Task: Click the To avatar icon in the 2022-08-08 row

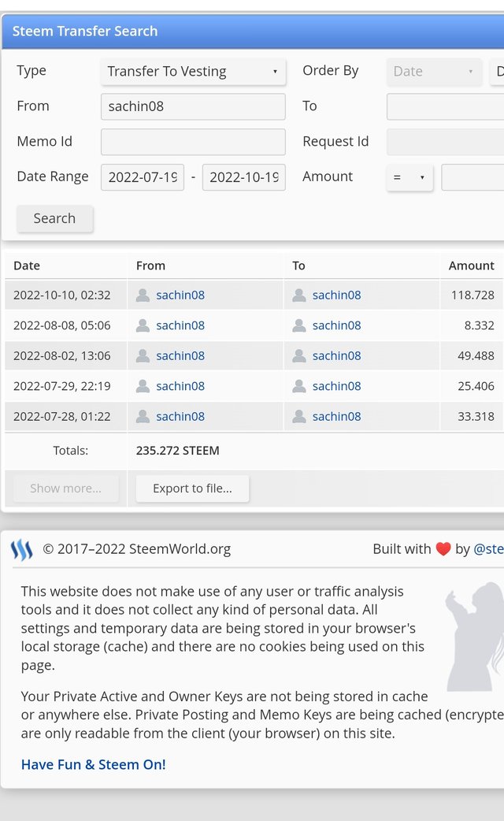Action: tap(299, 325)
